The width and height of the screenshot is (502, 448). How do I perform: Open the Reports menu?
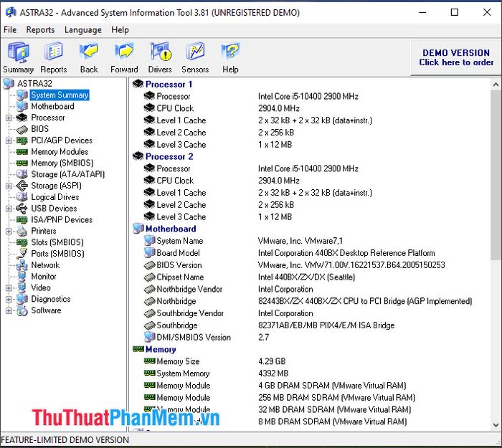tap(40, 30)
